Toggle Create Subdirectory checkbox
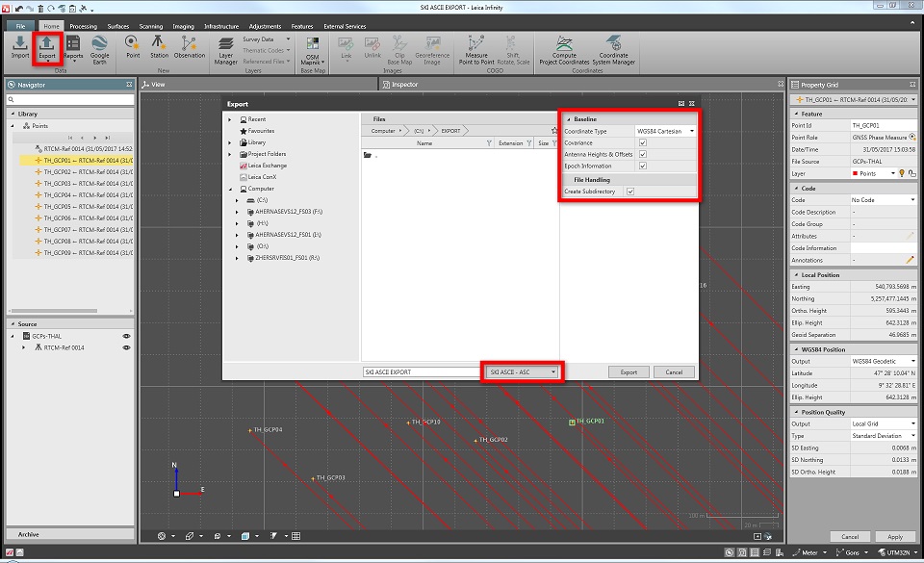Viewport: 924px width, 563px height. tap(630, 192)
